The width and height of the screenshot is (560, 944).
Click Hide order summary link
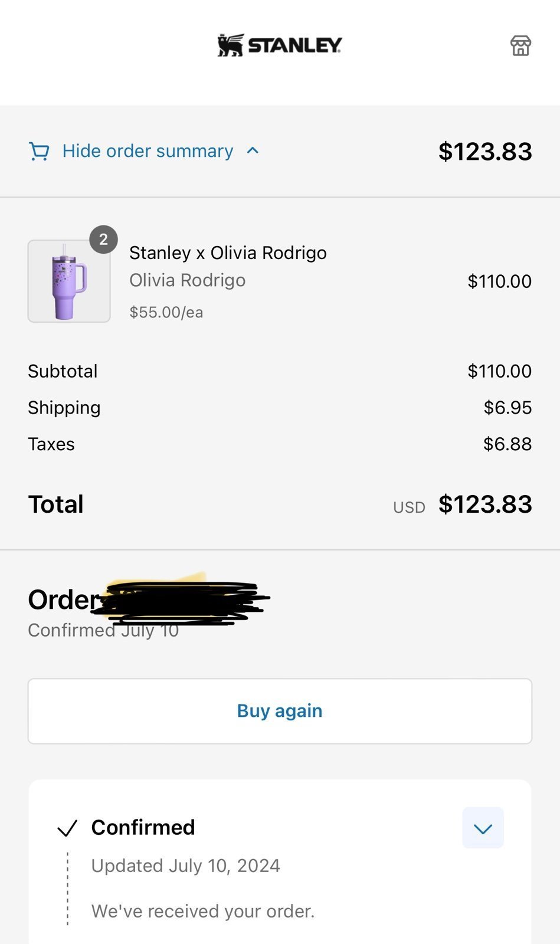pyautogui.click(x=148, y=151)
